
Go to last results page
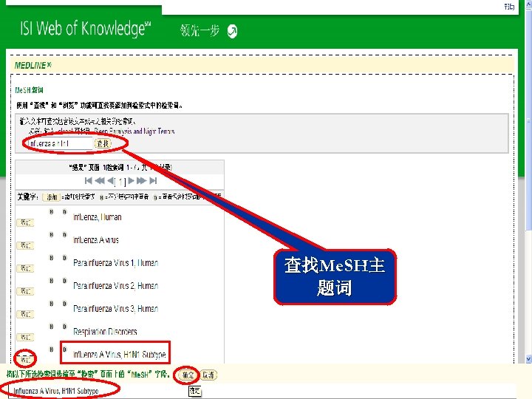coord(154,181)
